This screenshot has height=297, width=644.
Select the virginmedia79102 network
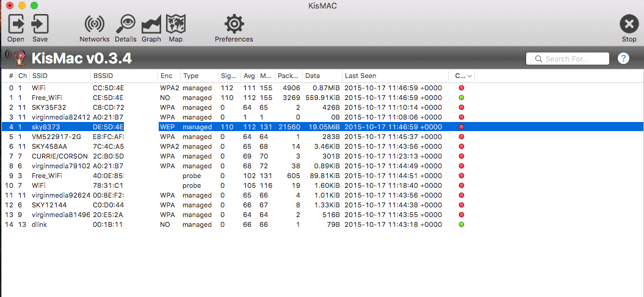(322, 166)
